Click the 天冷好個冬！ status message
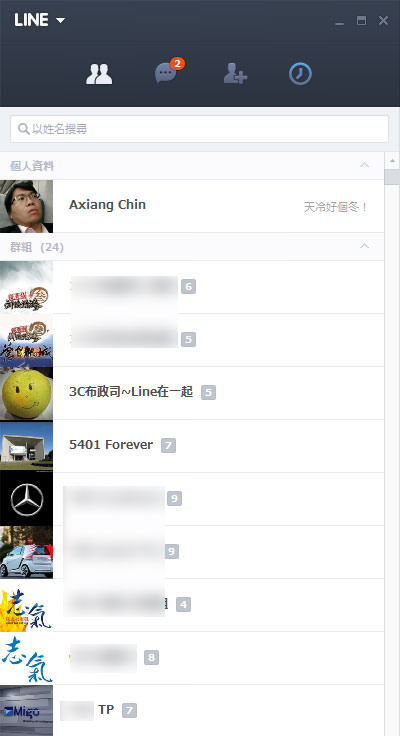The height and width of the screenshot is (736, 400). [336, 207]
